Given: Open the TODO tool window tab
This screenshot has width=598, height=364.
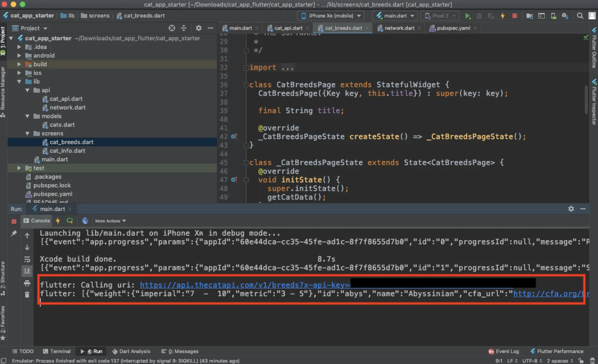Looking at the screenshot, I should [23, 351].
